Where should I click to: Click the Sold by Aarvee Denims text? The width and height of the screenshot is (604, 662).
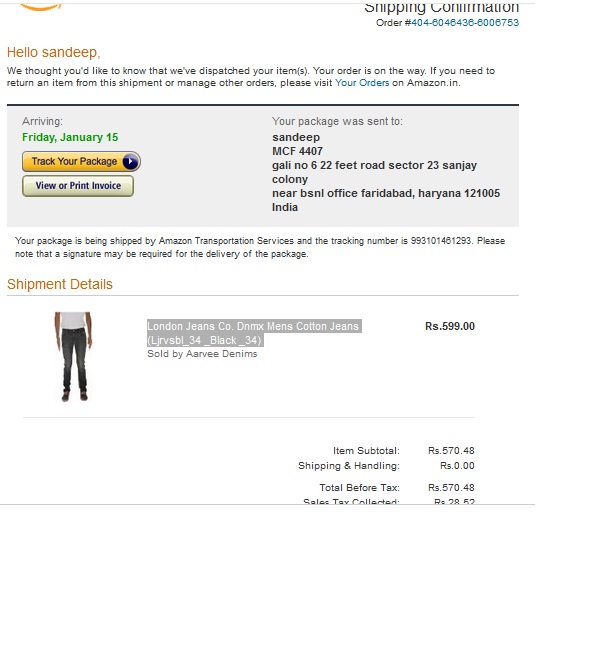(202, 354)
